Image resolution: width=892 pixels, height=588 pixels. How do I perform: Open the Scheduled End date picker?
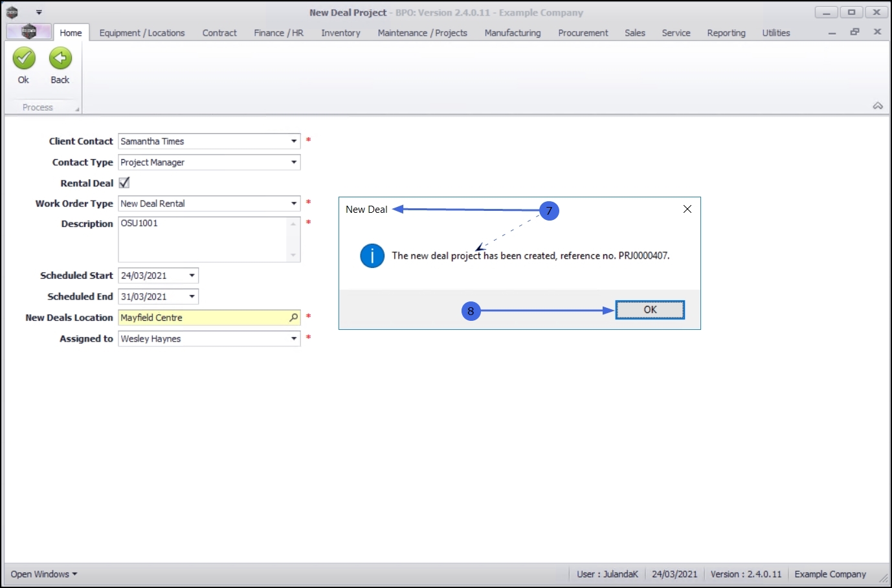192,297
